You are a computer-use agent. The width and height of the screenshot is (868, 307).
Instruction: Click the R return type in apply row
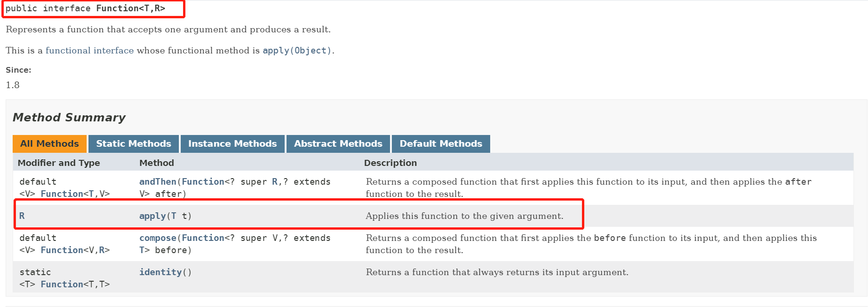(x=22, y=216)
